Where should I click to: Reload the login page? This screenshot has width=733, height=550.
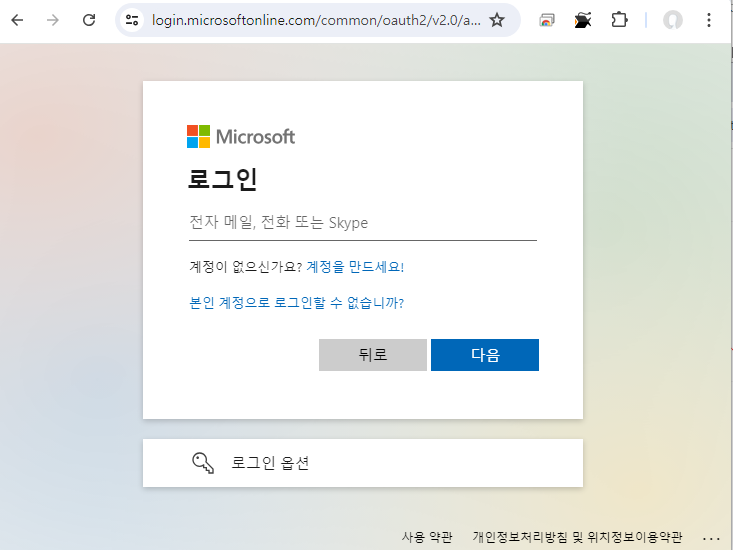click(89, 20)
